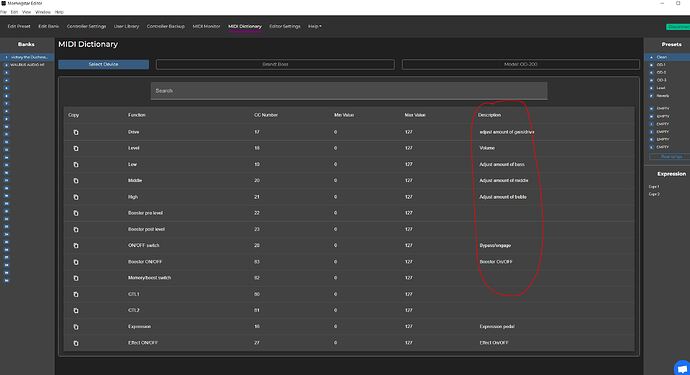Copy the Booster pre level row
The image size is (690, 375).
[76, 213]
